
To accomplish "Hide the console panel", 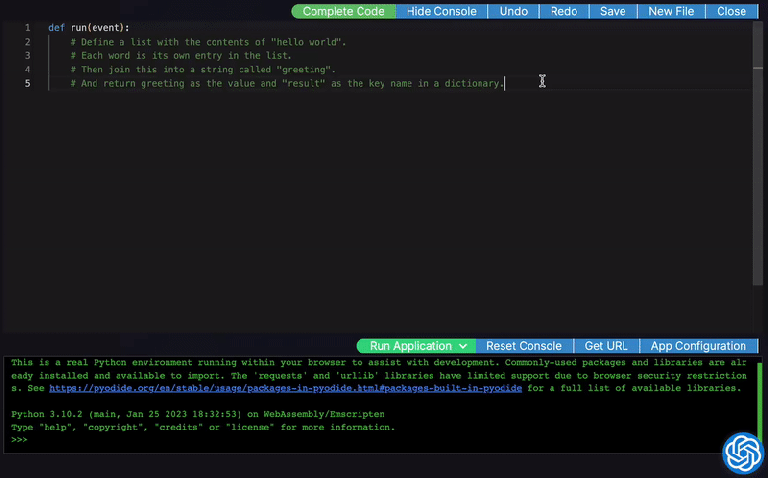I will coord(441,11).
